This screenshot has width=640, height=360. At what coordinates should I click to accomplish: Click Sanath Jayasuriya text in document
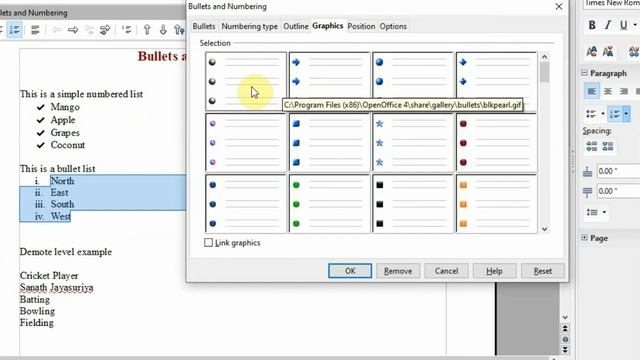[x=56, y=287]
